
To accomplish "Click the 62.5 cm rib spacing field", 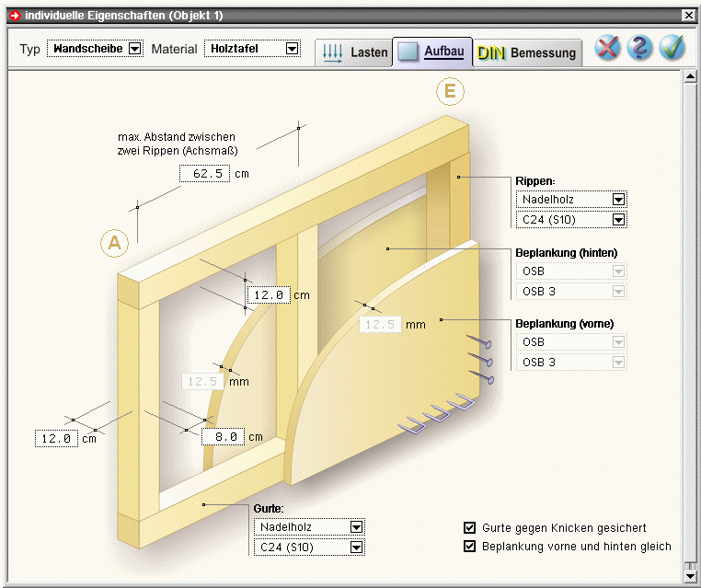I will point(204,173).
